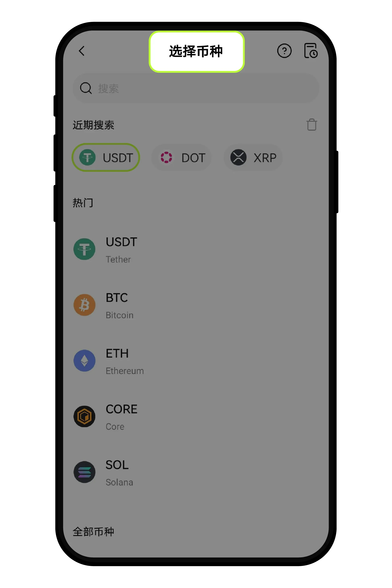Screen dimensions: 392x588
Task: Open the help question mark icon
Action: coord(284,51)
